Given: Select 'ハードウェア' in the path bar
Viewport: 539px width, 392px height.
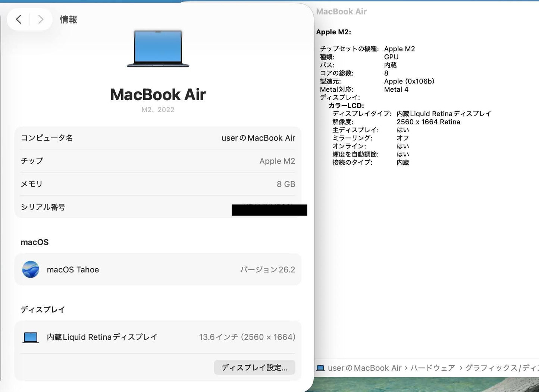Looking at the screenshot, I should (x=433, y=368).
